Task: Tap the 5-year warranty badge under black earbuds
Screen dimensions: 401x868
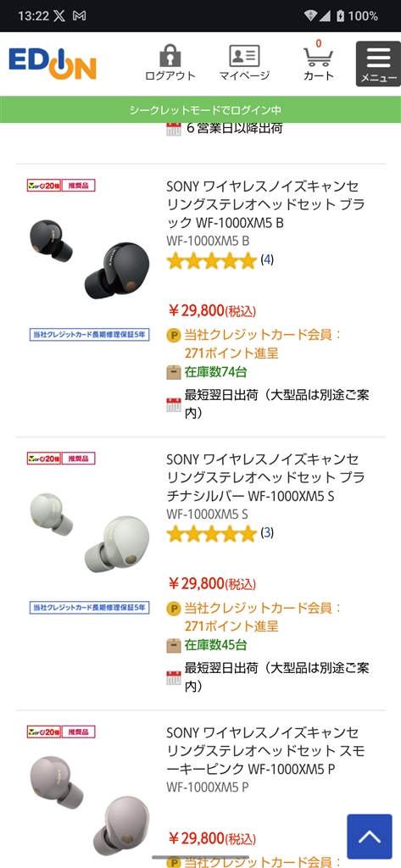Action: click(x=89, y=334)
